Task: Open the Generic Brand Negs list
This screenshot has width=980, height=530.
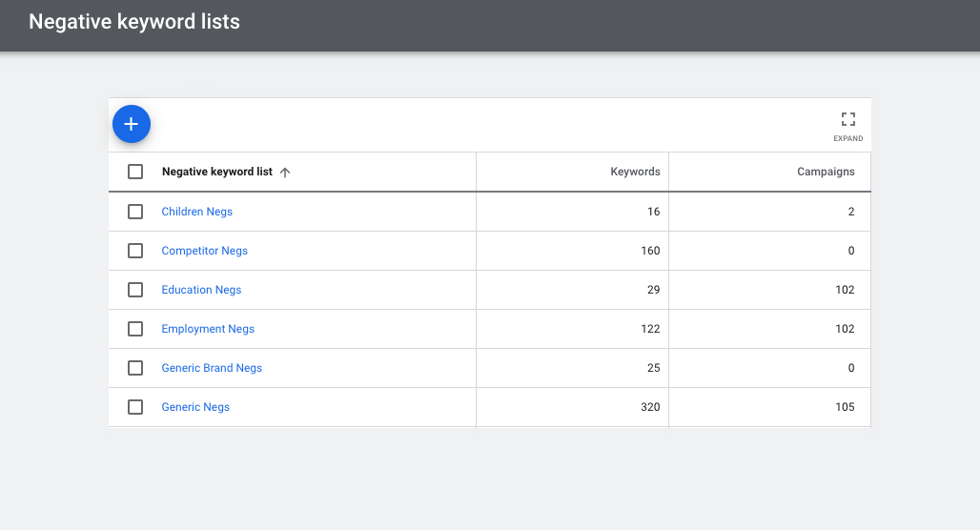Action: pyautogui.click(x=212, y=368)
